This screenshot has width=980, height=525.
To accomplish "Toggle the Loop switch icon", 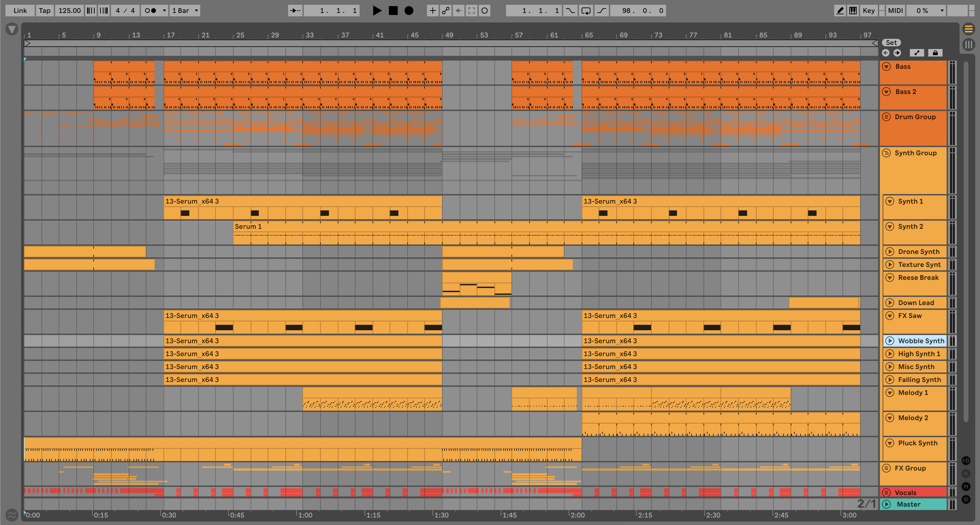I will [585, 11].
